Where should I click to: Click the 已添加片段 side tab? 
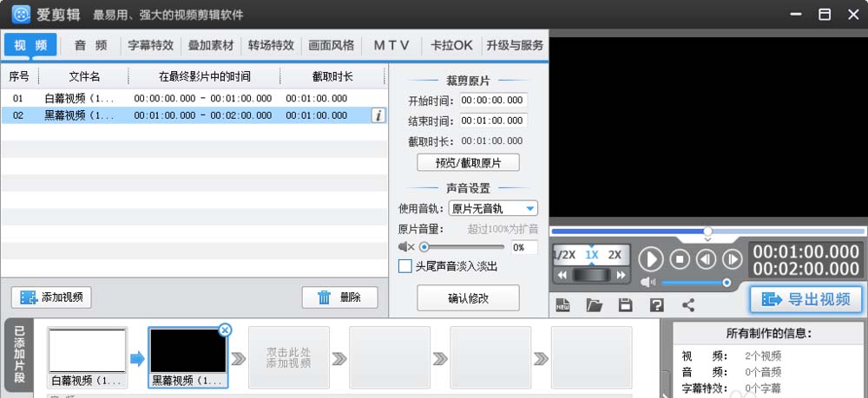pos(19,355)
